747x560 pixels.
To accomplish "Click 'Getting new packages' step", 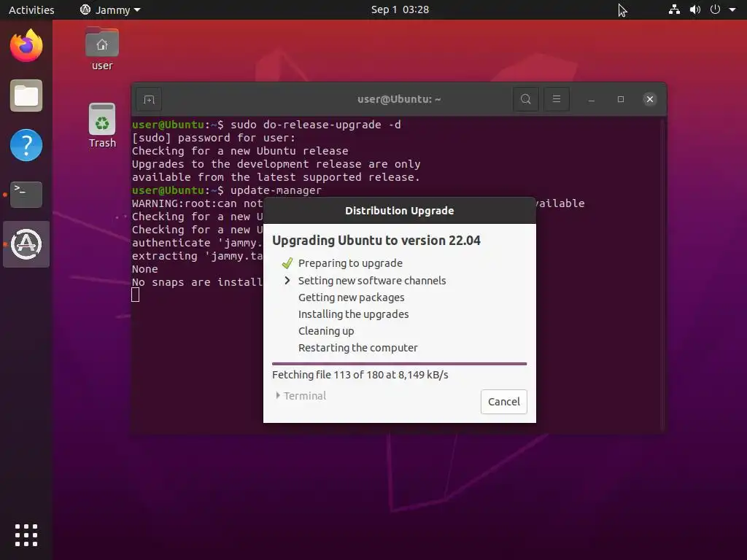I will click(x=351, y=297).
